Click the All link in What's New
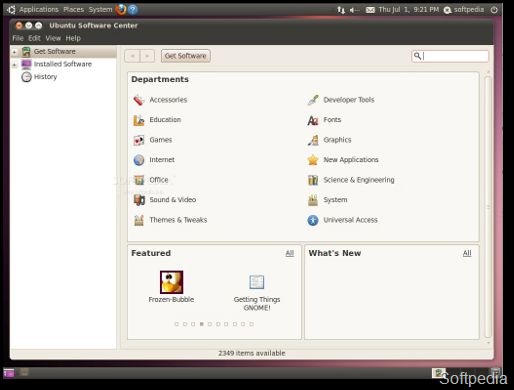 point(467,253)
